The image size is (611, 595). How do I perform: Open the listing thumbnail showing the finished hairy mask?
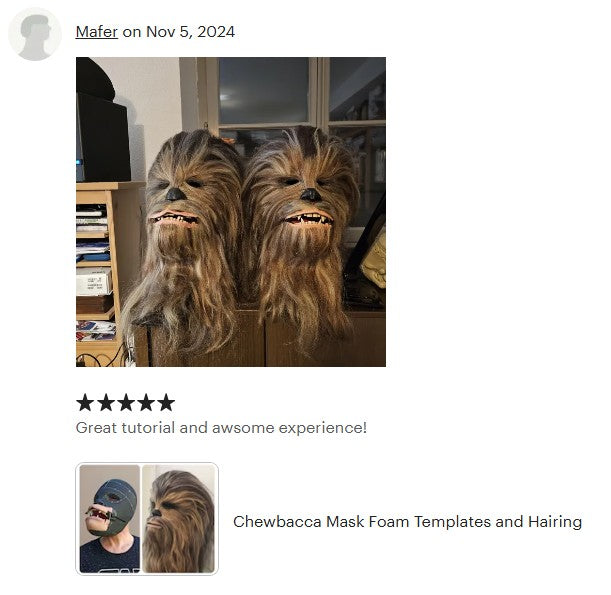(178, 519)
